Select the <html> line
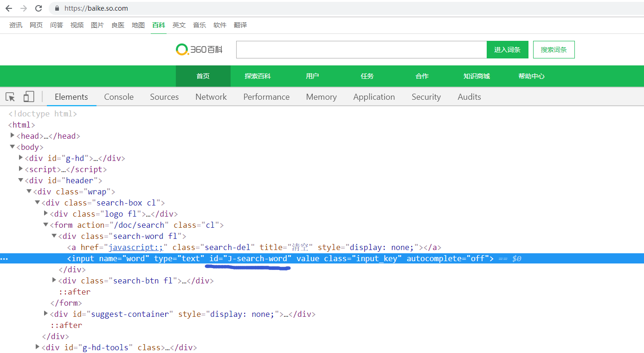This screenshot has width=644, height=353. tap(22, 125)
